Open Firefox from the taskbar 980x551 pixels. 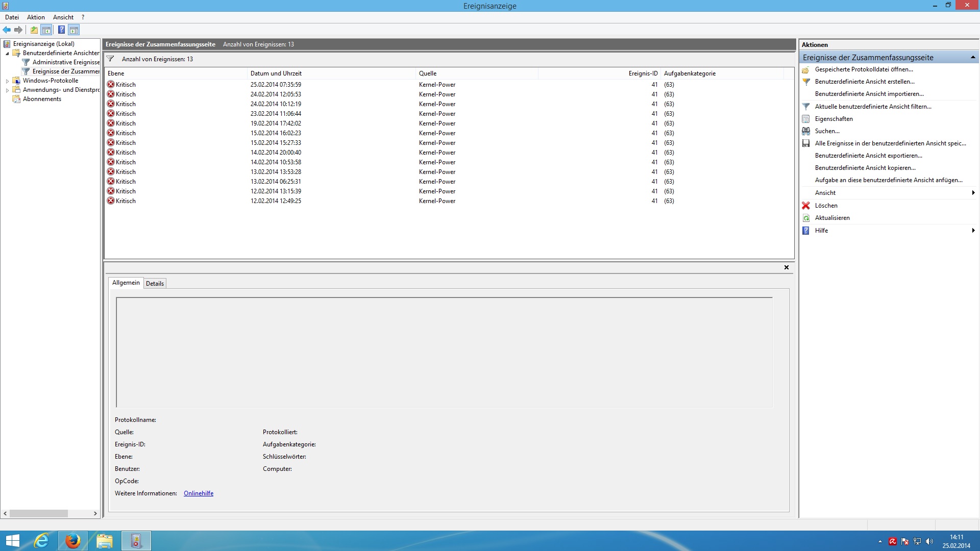click(x=72, y=541)
